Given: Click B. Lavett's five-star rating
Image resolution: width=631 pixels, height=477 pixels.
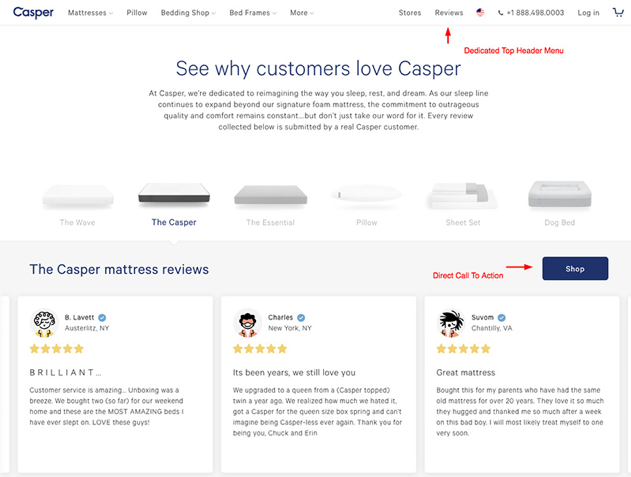Looking at the screenshot, I should (x=57, y=349).
